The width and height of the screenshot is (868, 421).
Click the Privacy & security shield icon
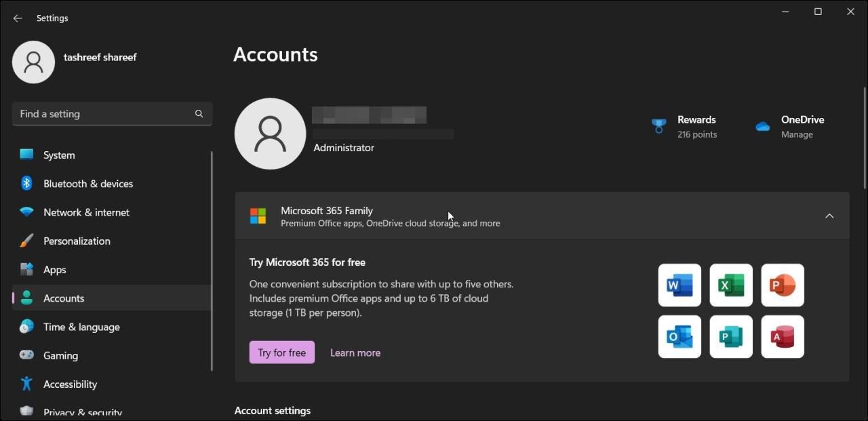tap(26, 411)
